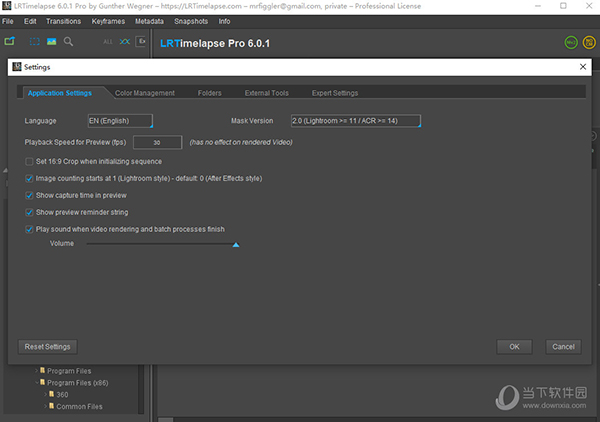The image size is (600, 422).
Task: Click the Common Files folder icon
Action: [52, 406]
